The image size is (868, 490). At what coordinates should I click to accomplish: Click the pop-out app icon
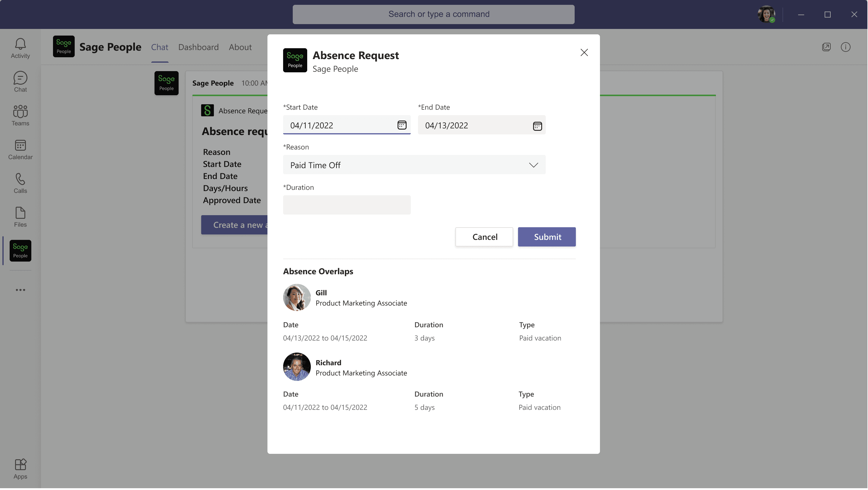(x=826, y=47)
